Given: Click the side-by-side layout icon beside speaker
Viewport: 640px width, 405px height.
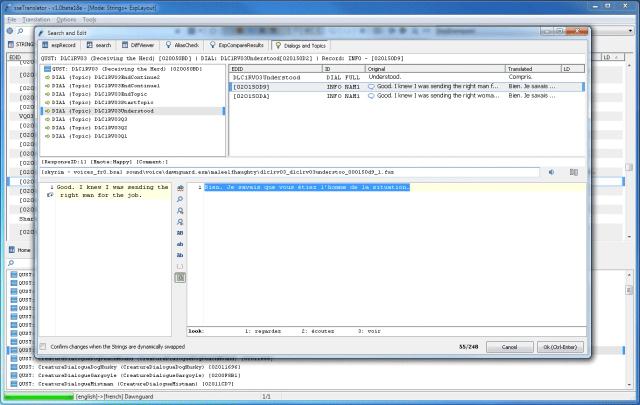Looking at the screenshot, I should pos(573,172).
